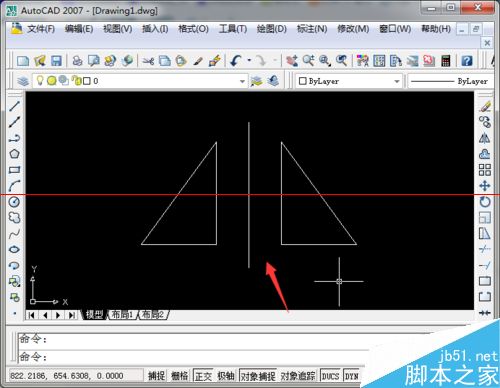Viewport: 500px width, 388px height.
Task: Click the Match Properties brush icon
Action: pos(198,61)
